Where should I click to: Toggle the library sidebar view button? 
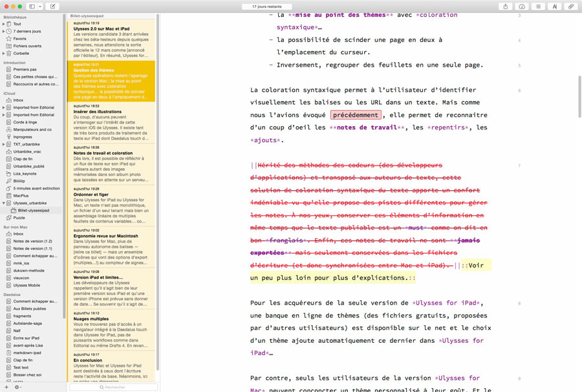(x=32, y=6)
